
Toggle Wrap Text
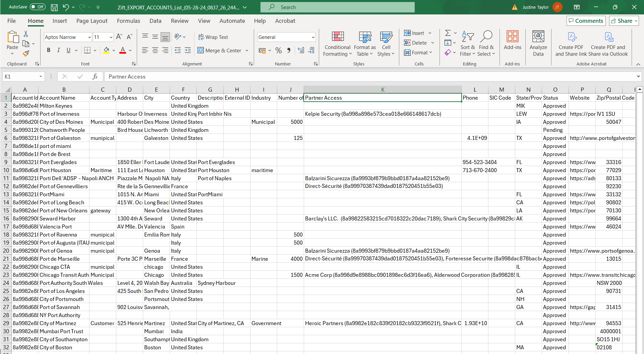213,37
